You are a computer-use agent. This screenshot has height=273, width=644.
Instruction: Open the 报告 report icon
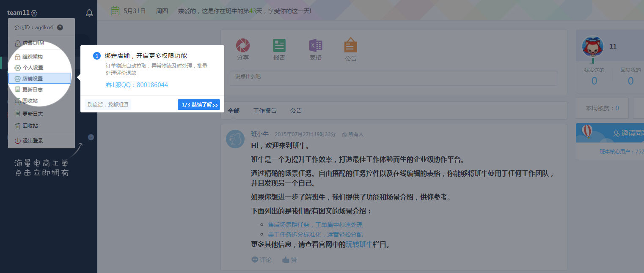click(279, 45)
